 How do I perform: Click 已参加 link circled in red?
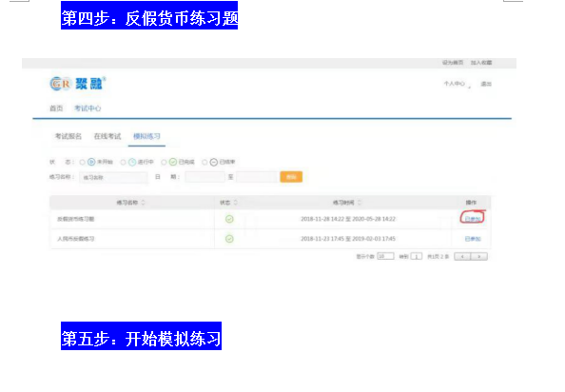(473, 219)
